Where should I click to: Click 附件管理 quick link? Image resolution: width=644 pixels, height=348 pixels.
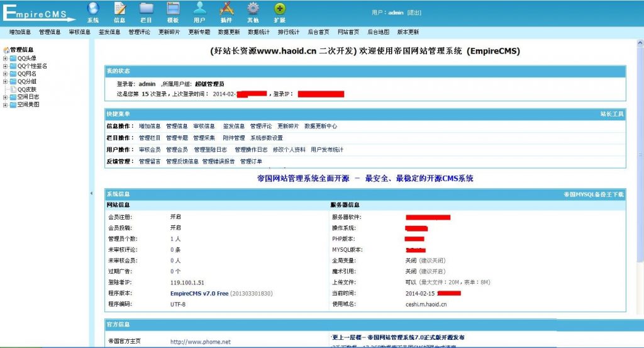pos(234,138)
